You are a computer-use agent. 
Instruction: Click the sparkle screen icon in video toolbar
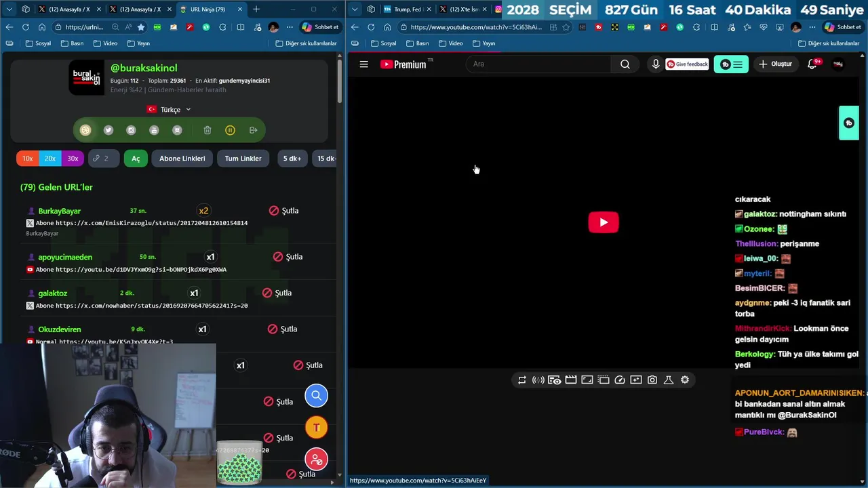click(636, 380)
